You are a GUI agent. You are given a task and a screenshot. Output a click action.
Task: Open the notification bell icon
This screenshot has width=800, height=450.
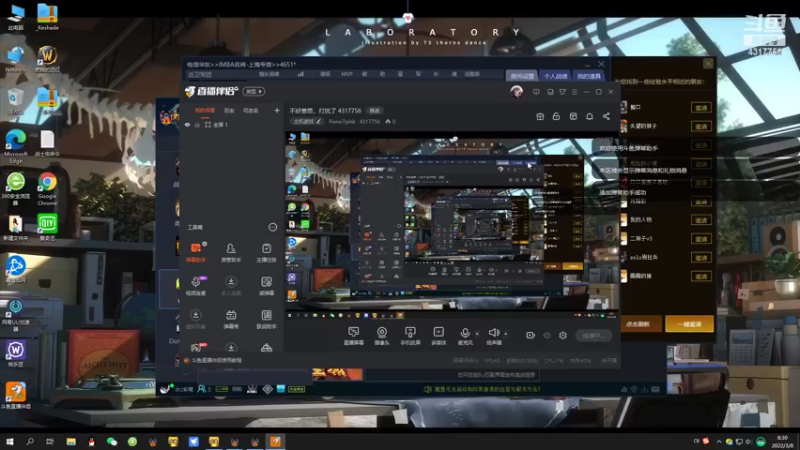click(x=589, y=116)
